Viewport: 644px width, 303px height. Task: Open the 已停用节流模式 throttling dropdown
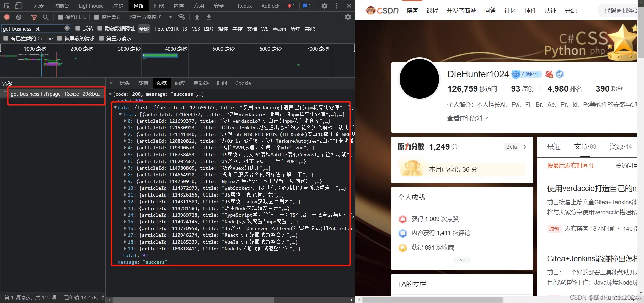[149, 17]
